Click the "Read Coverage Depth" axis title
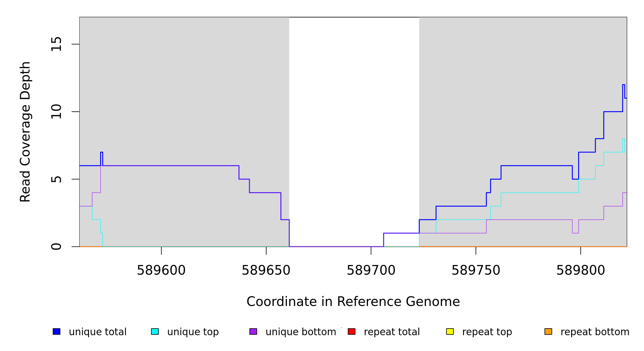Viewport: 644px width, 351px height. point(25,132)
